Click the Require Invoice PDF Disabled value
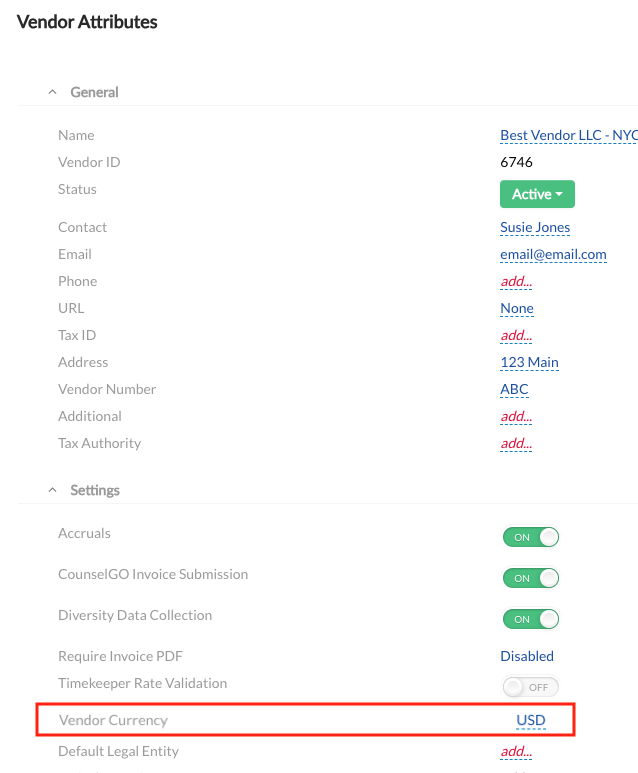 click(x=527, y=656)
